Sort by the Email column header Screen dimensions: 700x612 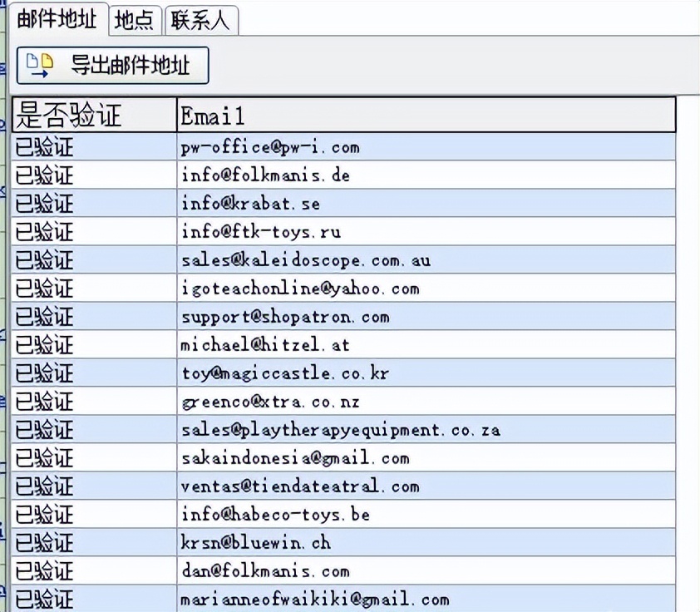point(426,115)
